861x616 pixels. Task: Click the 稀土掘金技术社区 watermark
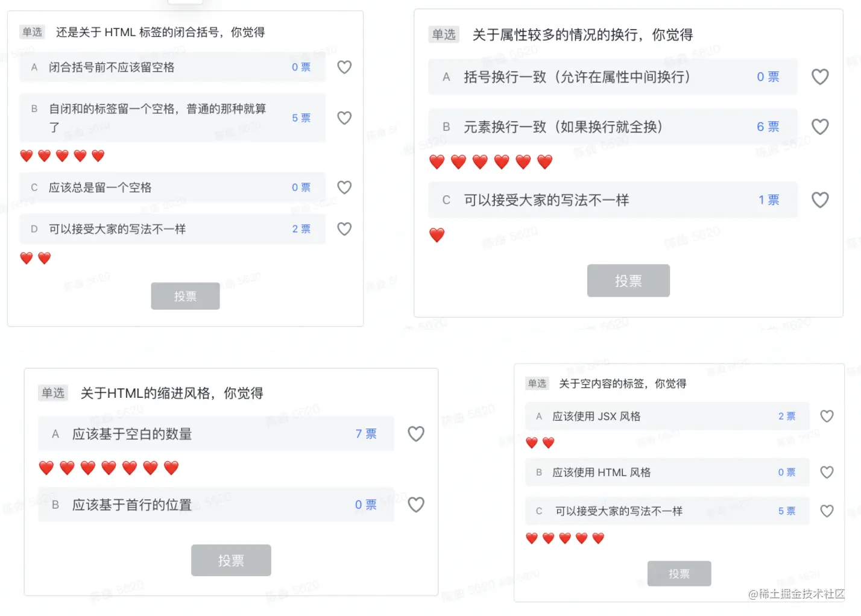pos(796,594)
